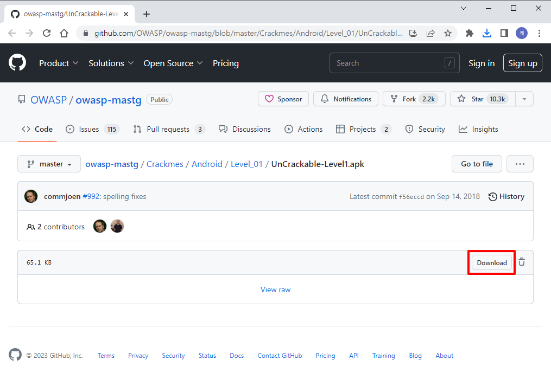Star the repository
The width and height of the screenshot is (551, 392).
tap(483, 99)
